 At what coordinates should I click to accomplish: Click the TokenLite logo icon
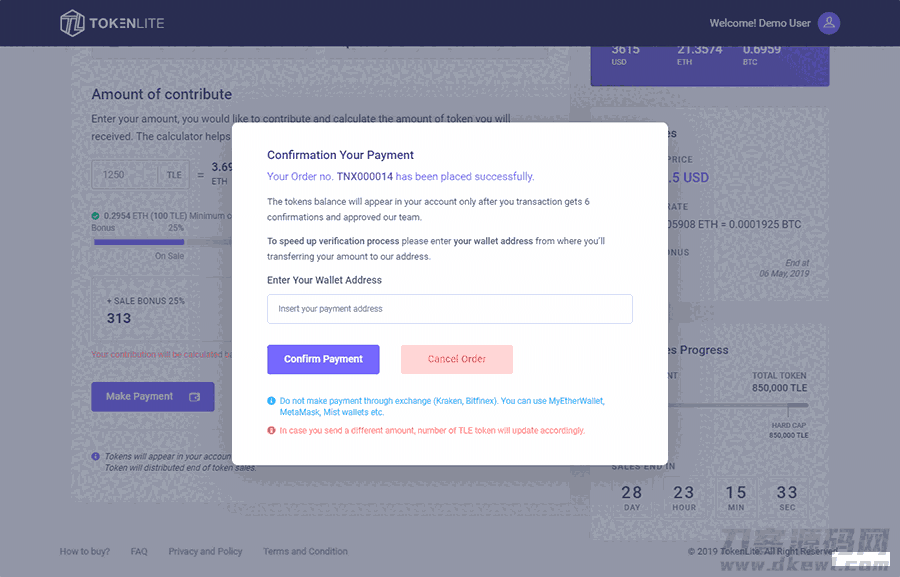[73, 23]
